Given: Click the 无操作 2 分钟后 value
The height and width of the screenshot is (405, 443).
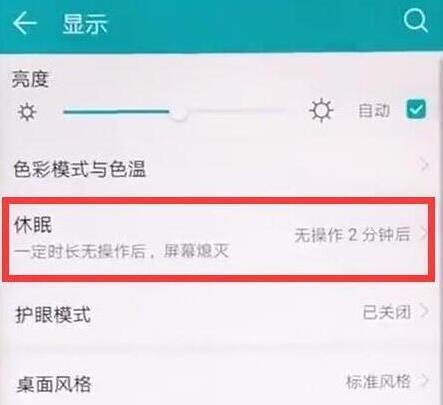Looking at the screenshot, I should (x=352, y=235).
